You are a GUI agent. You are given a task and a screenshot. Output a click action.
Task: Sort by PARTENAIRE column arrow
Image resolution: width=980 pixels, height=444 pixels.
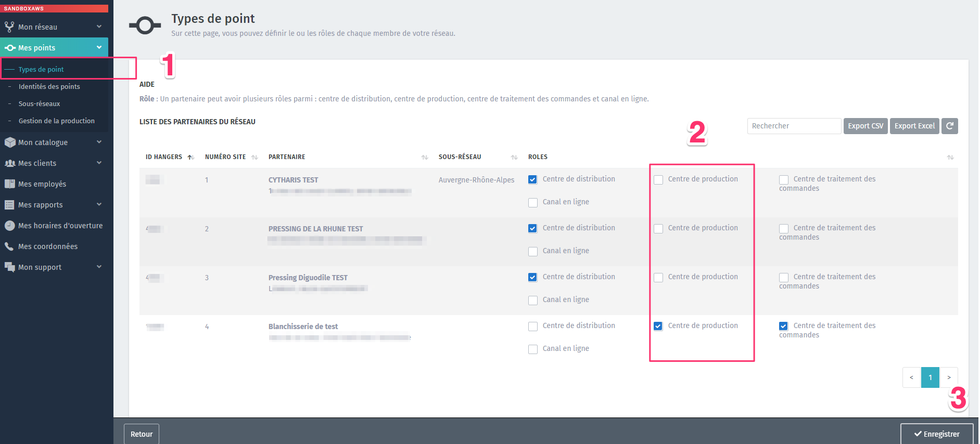pyautogui.click(x=425, y=157)
